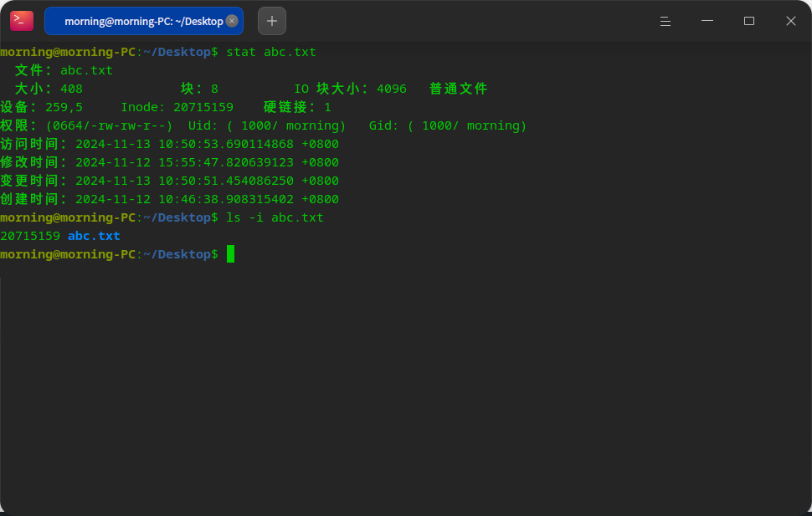Image resolution: width=812 pixels, height=516 pixels.
Task: Click the '硬链接: 1' text
Action: [297, 107]
